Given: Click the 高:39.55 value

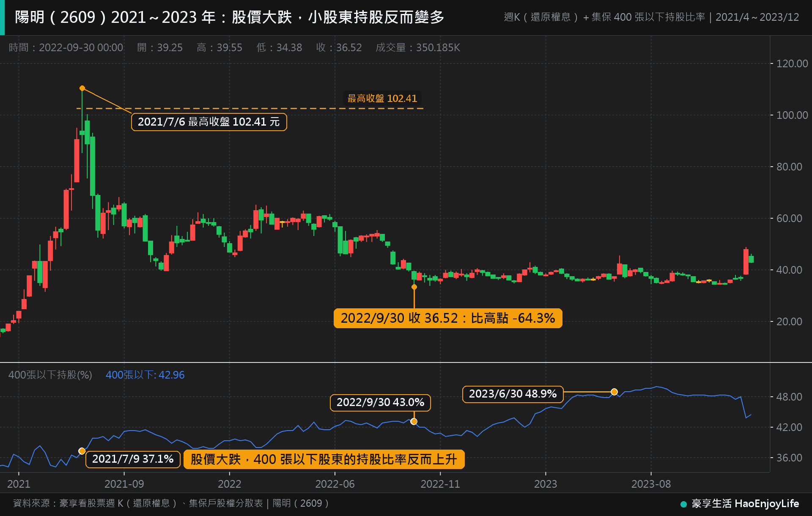Looking at the screenshot, I should [219, 47].
